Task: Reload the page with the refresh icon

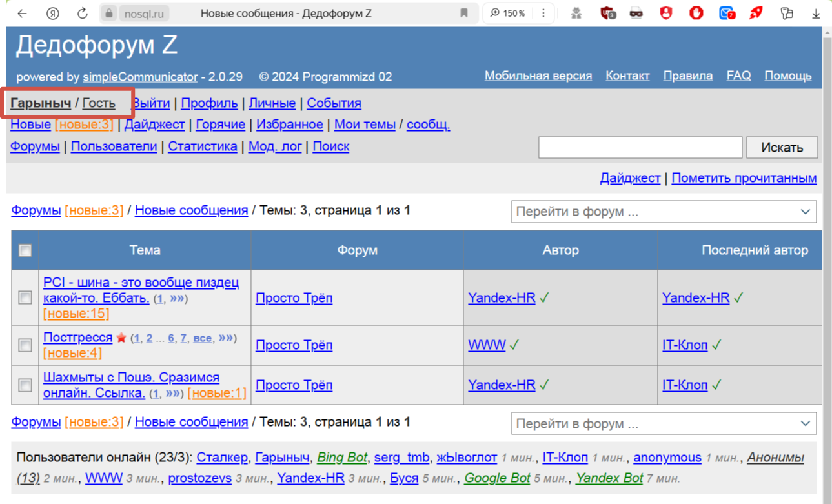Action: click(83, 14)
